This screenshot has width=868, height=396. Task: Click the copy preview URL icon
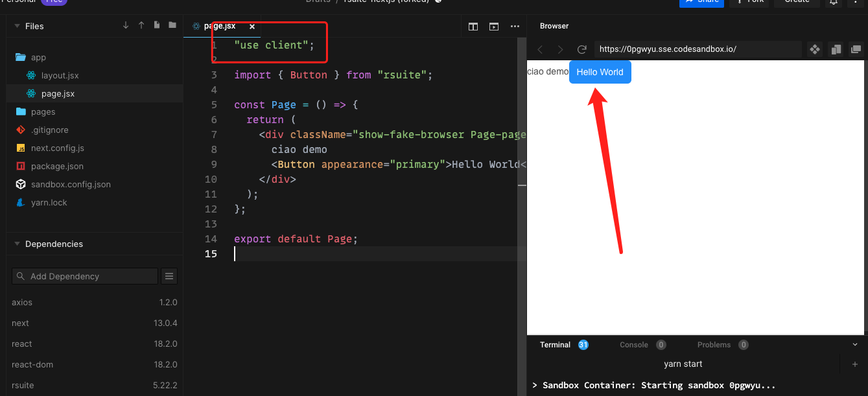[x=836, y=49]
